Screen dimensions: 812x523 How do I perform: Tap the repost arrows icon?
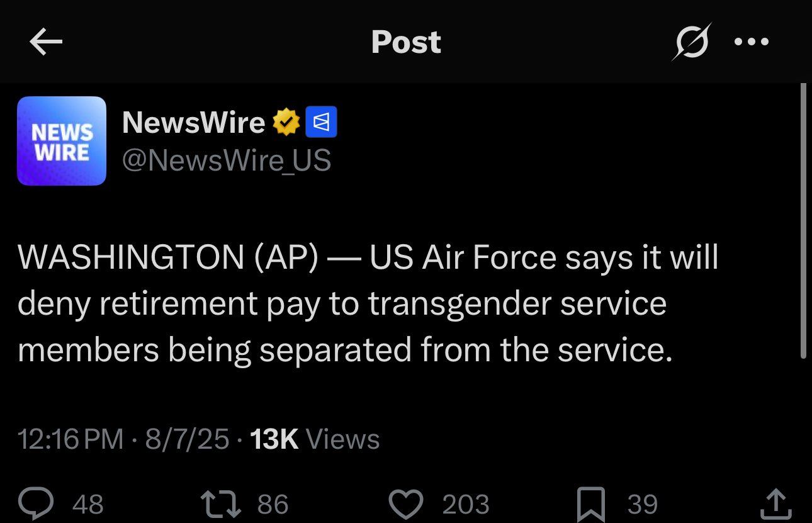coord(220,504)
